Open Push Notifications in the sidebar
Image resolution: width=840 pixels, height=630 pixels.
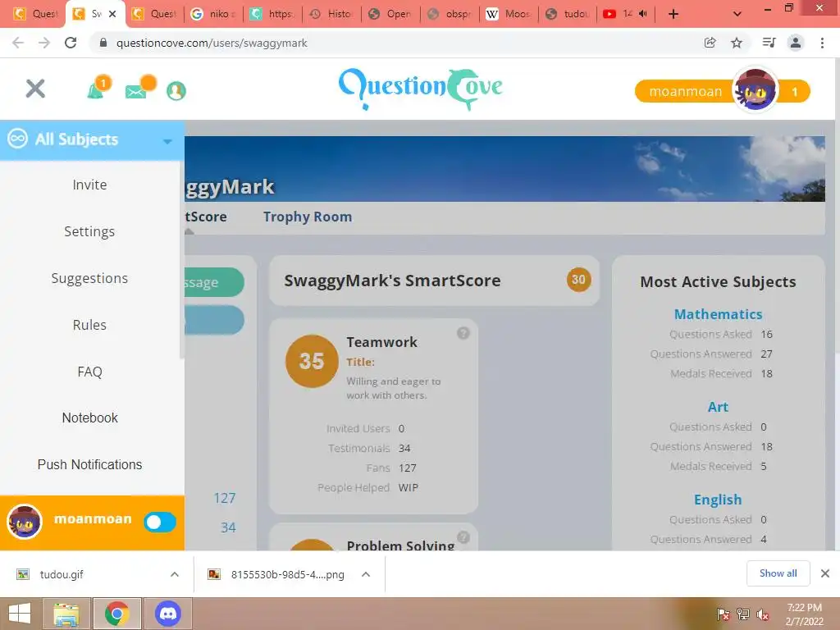pyautogui.click(x=89, y=464)
